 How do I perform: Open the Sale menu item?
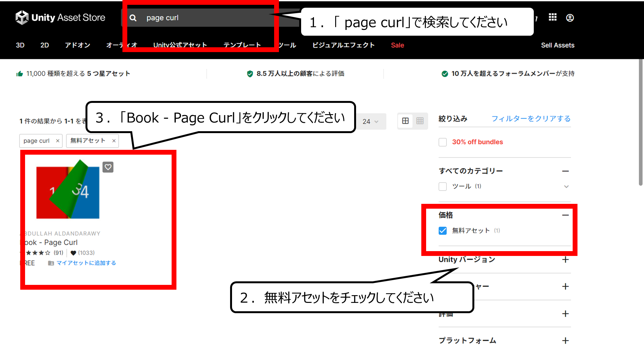tap(398, 45)
